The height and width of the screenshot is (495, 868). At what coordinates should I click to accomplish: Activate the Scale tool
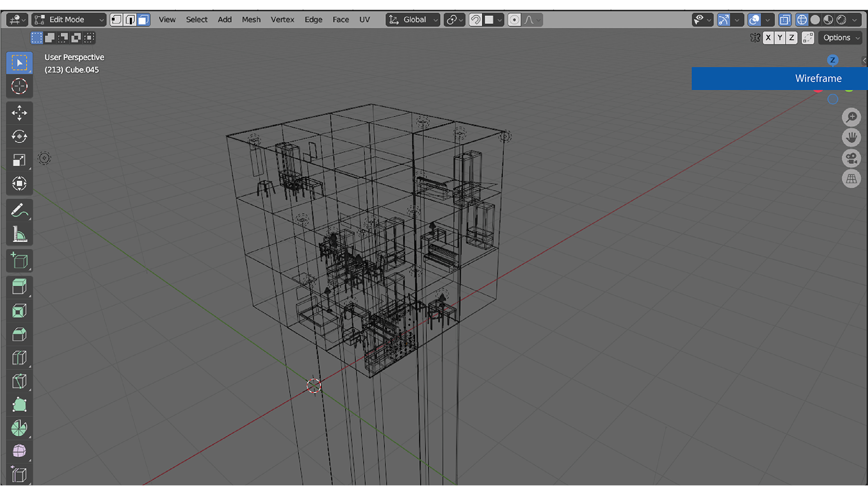click(19, 160)
